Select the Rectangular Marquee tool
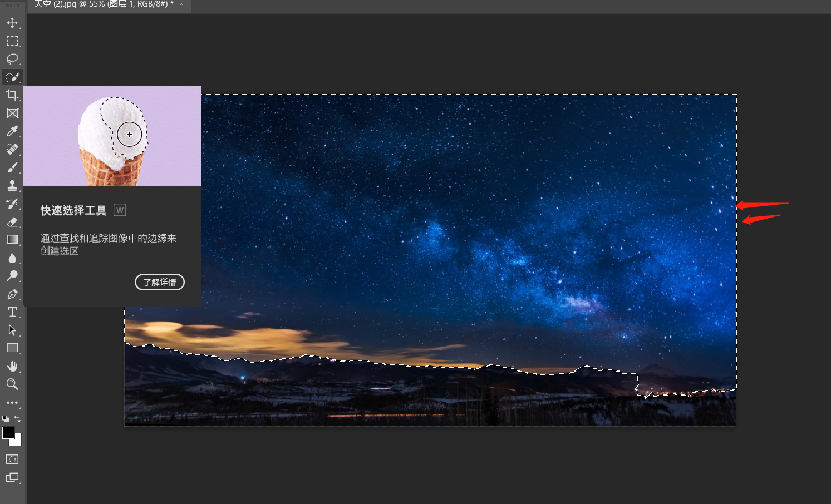831x504 pixels. point(12,41)
